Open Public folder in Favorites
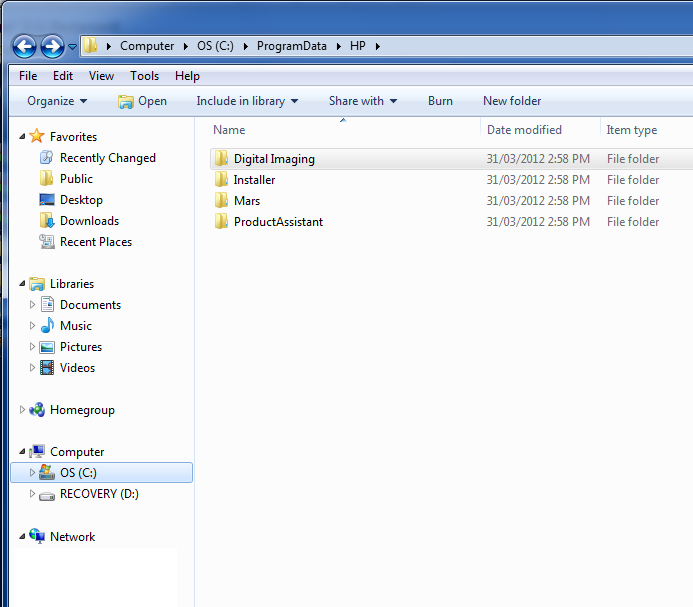This screenshot has height=607, width=693. (76, 179)
